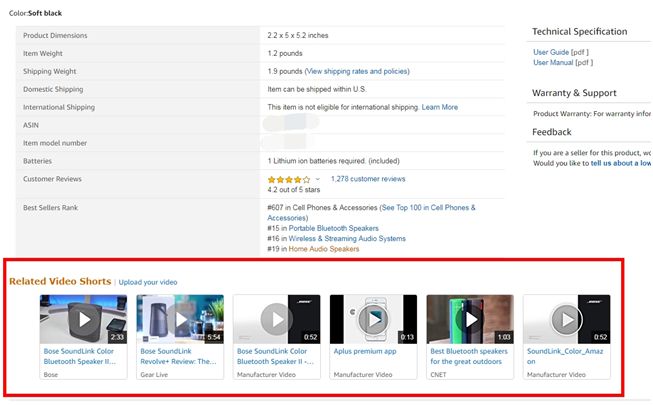Play the Aplus premium app video
The image size is (653, 405).
point(373,320)
